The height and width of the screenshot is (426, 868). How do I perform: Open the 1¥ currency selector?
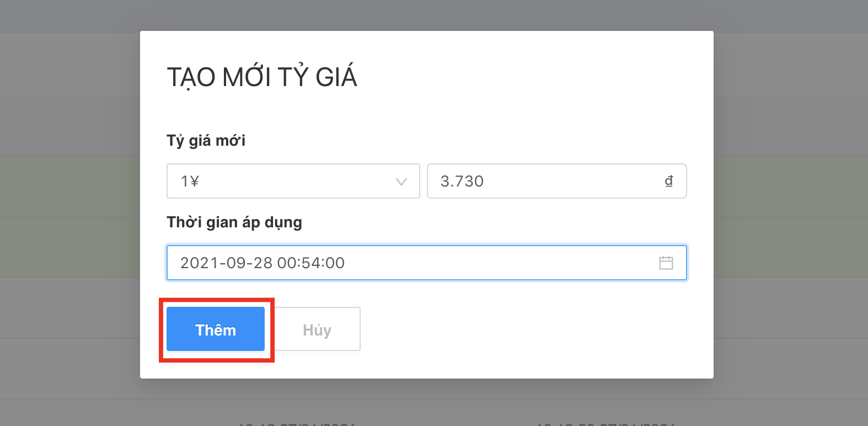click(x=293, y=181)
